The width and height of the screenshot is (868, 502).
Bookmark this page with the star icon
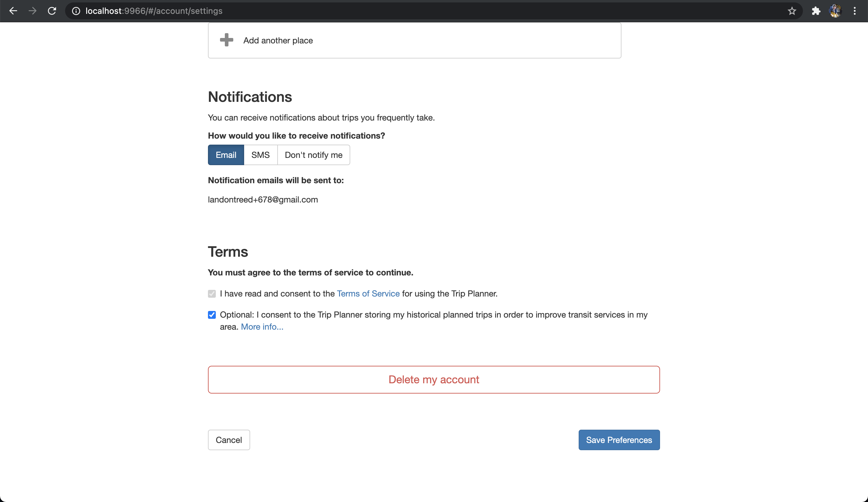pos(792,11)
